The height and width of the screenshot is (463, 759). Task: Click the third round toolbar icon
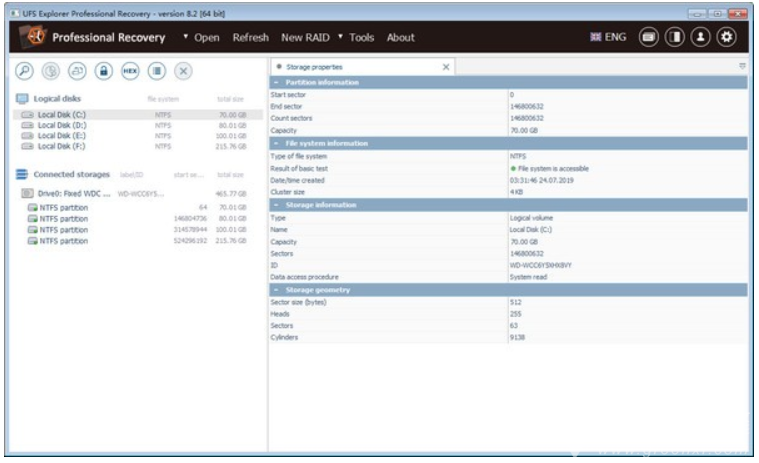click(77, 71)
